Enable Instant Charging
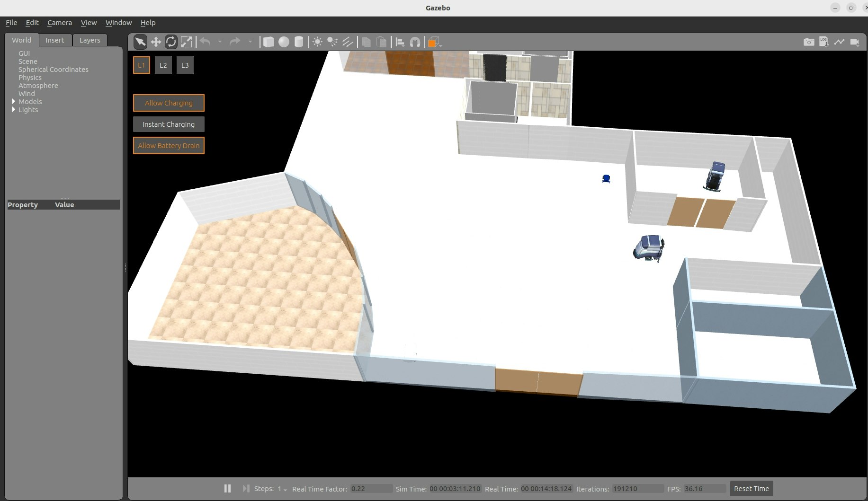This screenshot has width=868, height=501. 169,124
